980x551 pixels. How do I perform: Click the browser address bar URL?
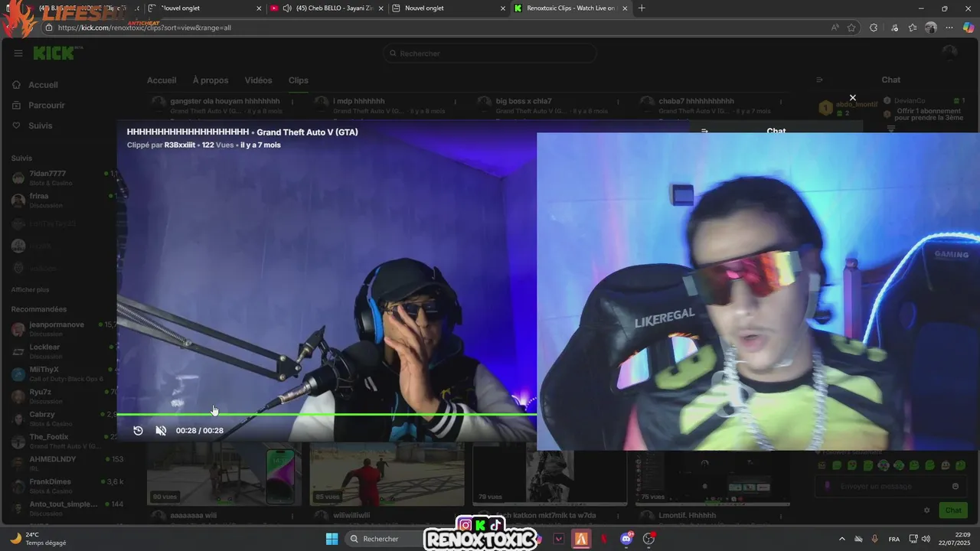(145, 28)
